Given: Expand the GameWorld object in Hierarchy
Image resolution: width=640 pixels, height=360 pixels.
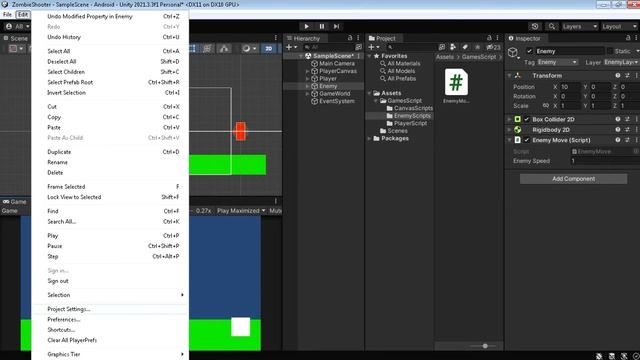Looking at the screenshot, I should click(307, 93).
